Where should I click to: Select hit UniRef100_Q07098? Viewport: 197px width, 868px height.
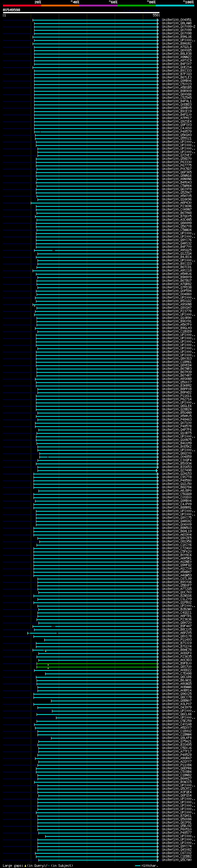(x=177, y=33)
